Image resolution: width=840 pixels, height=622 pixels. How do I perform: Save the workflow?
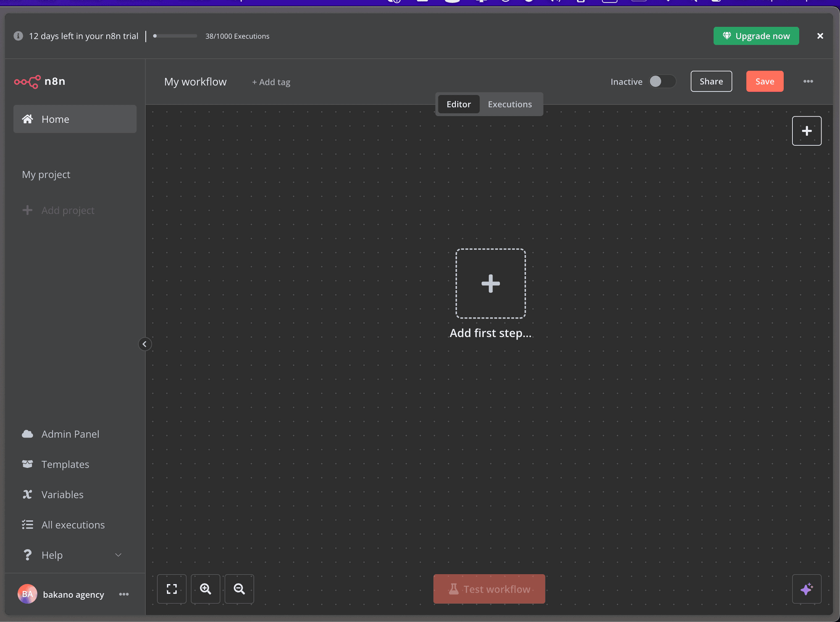(x=765, y=81)
